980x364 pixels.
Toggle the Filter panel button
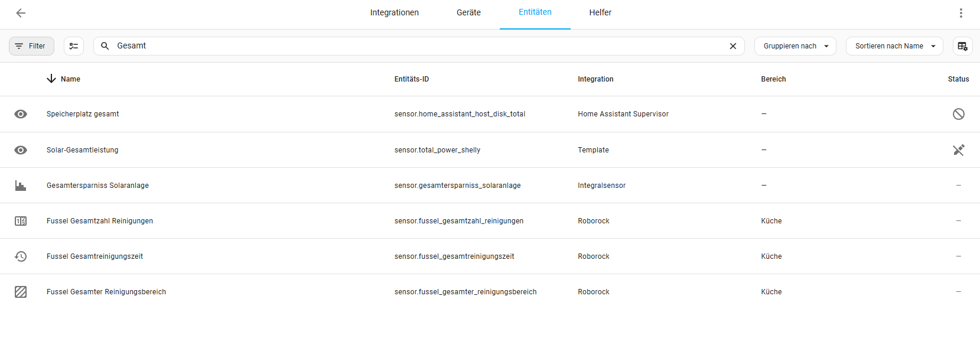31,46
